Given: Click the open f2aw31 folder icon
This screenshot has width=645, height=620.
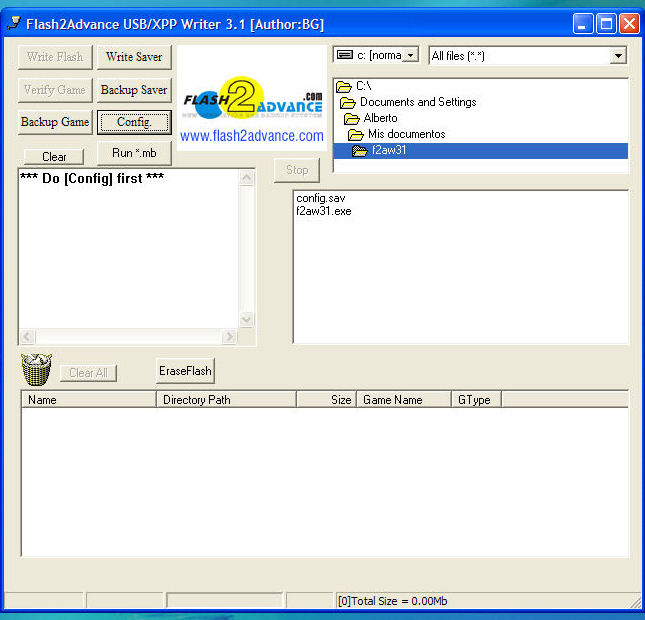Looking at the screenshot, I should (360, 151).
